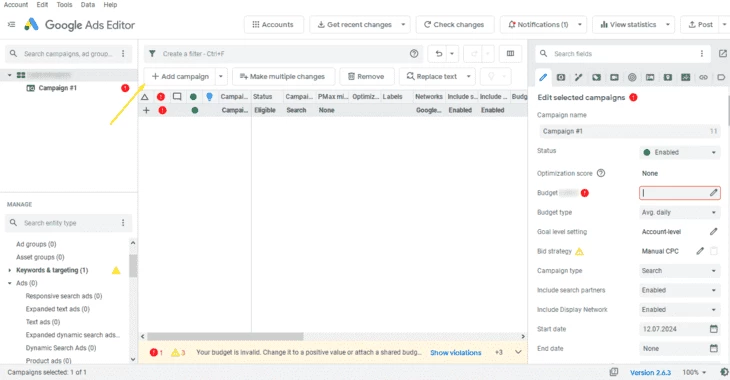Focus the Search campaigns, ad groups field

68,54
